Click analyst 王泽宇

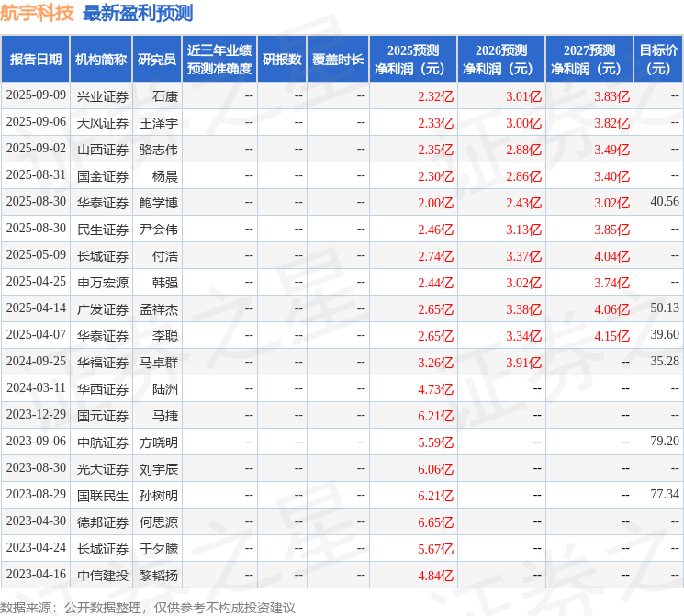click(x=159, y=123)
